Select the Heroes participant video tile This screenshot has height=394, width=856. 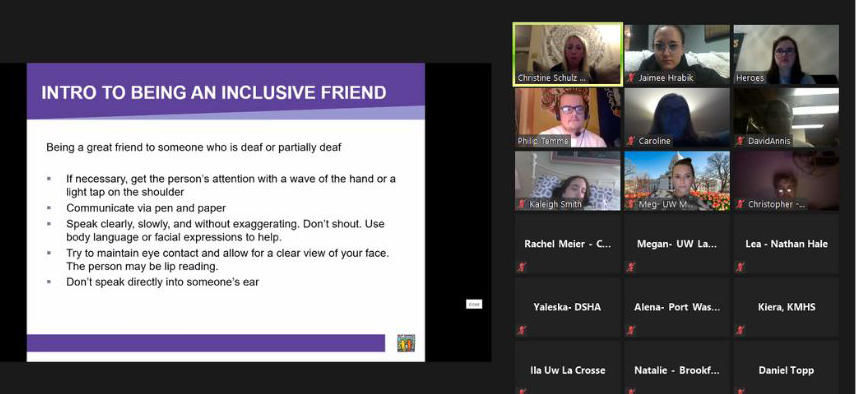click(x=786, y=54)
